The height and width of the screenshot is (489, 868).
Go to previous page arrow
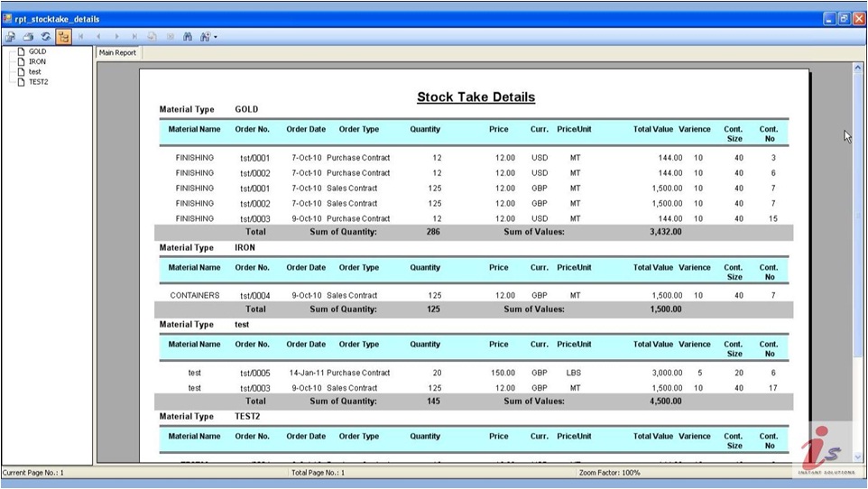(98, 37)
